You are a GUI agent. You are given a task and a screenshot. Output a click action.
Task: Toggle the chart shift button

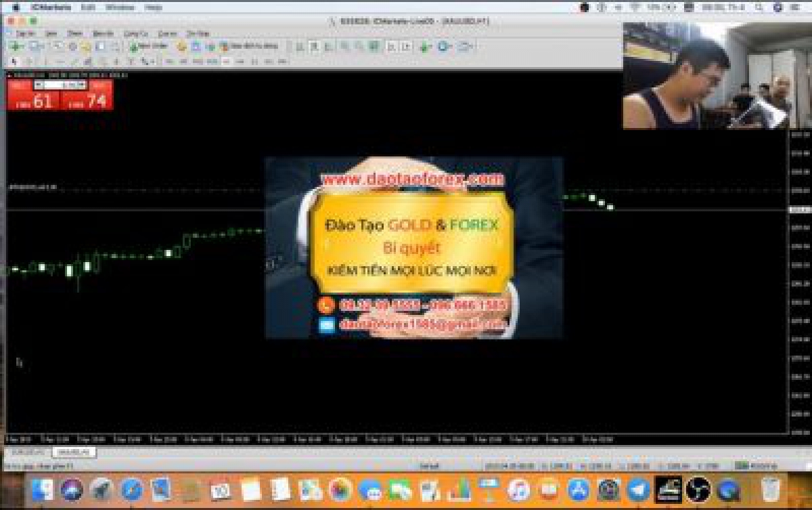pos(406,46)
